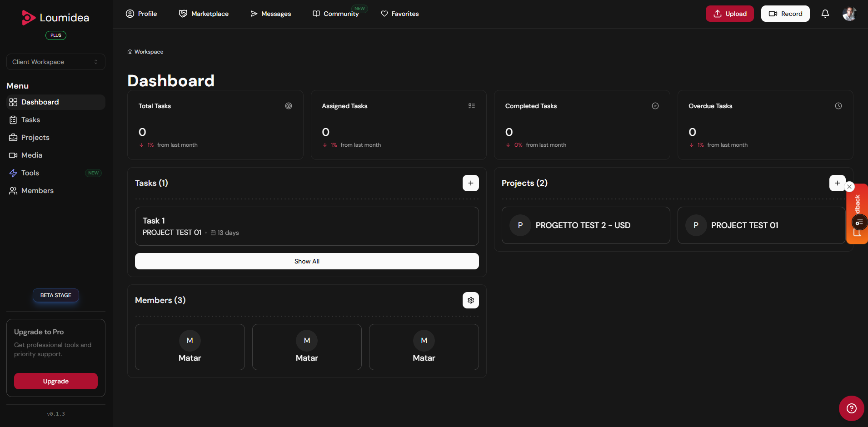868x427 pixels.
Task: Click PROGETTO TEST 2 project P avatar
Action: [520, 225]
